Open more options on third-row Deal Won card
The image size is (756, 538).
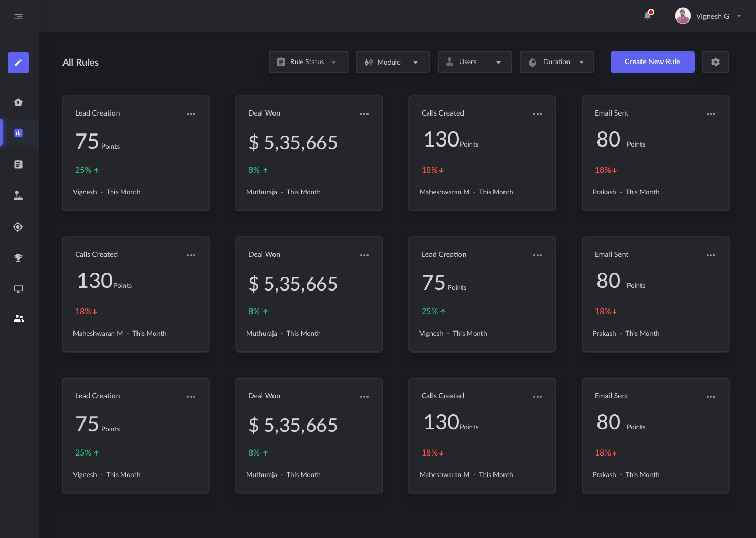(364, 397)
